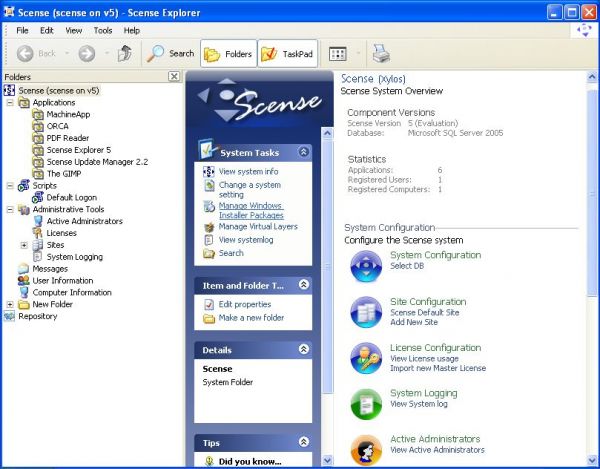600x469 pixels.
Task: Click Active Administrators orange icon
Action: click(366, 450)
